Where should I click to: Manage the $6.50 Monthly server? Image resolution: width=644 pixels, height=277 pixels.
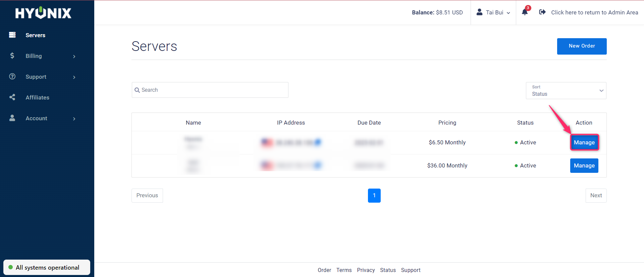(584, 142)
